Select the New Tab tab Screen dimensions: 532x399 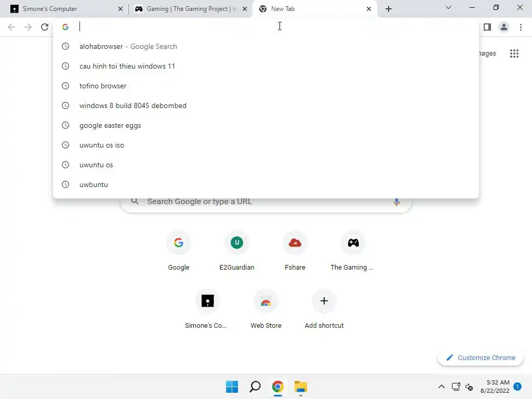314,9
